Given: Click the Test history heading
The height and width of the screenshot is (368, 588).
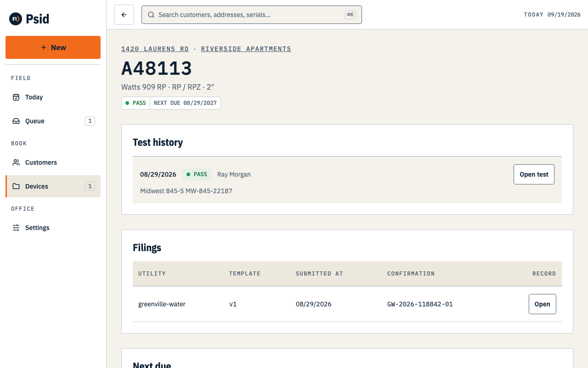Looking at the screenshot, I should (158, 143).
